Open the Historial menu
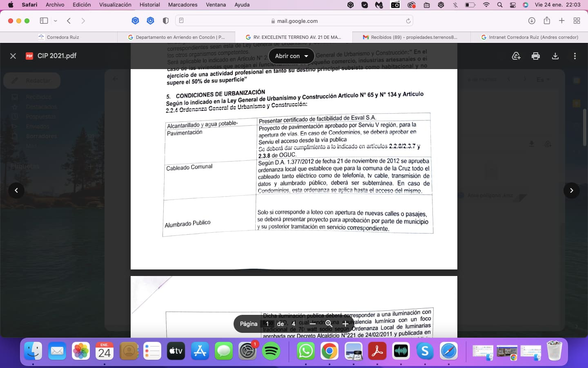 [x=149, y=5]
